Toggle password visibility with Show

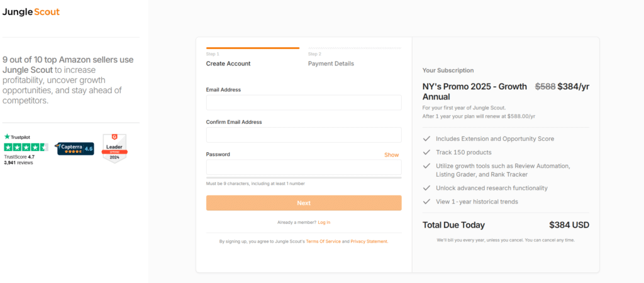tap(391, 155)
